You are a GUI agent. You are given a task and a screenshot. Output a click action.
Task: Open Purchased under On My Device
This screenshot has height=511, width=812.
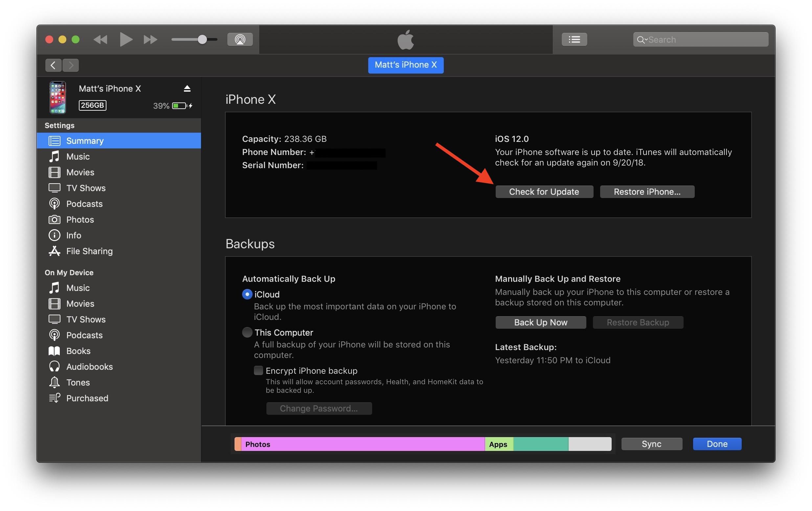click(119, 398)
